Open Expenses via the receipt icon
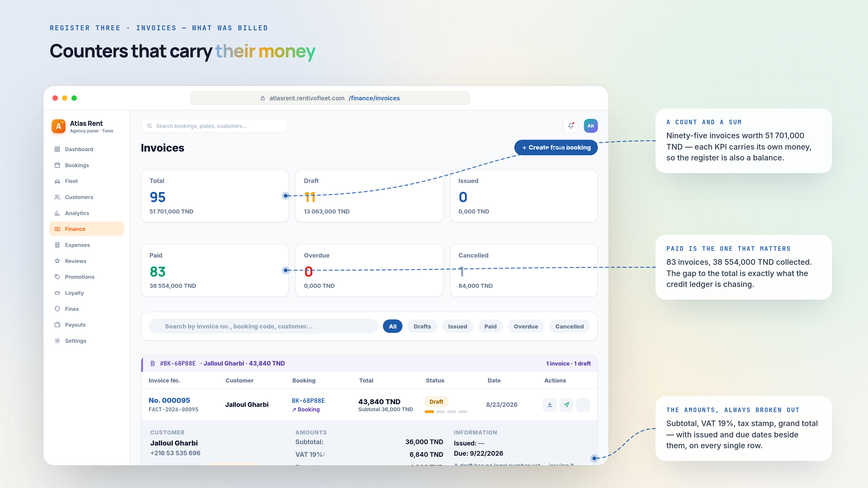868x488 pixels. [57, 245]
